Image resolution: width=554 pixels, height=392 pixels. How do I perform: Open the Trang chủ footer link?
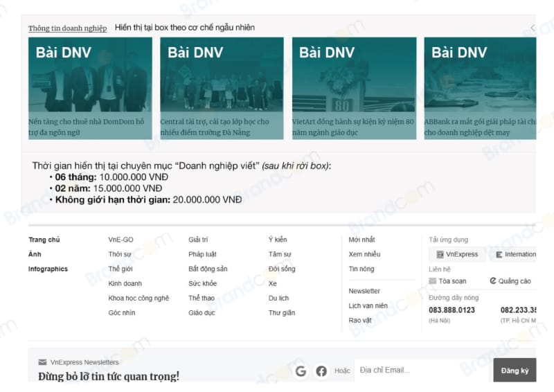click(x=44, y=240)
